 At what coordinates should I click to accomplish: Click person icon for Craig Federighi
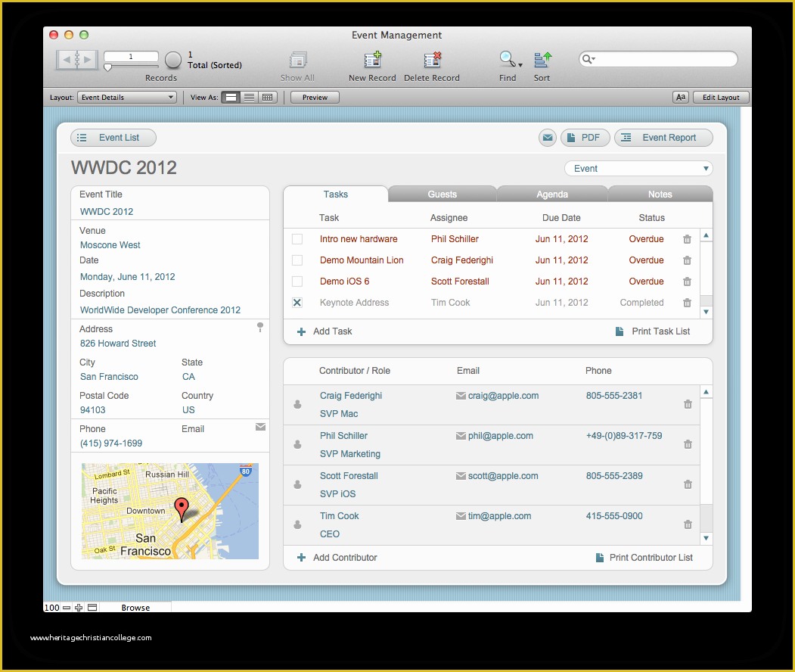pyautogui.click(x=297, y=404)
